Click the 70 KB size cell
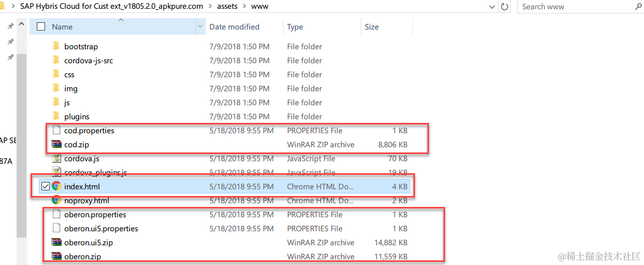644x265 pixels. [x=397, y=158]
